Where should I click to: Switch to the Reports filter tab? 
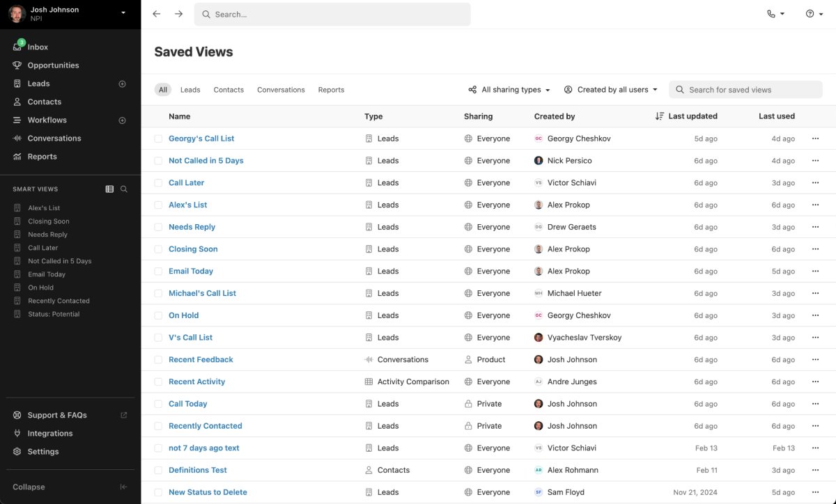pos(331,90)
